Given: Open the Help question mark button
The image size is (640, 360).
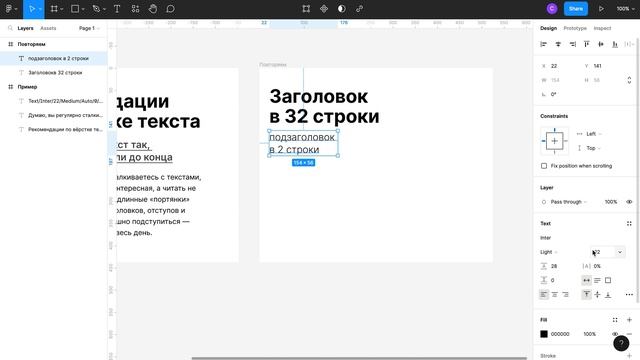Looking at the screenshot, I should (x=621, y=343).
